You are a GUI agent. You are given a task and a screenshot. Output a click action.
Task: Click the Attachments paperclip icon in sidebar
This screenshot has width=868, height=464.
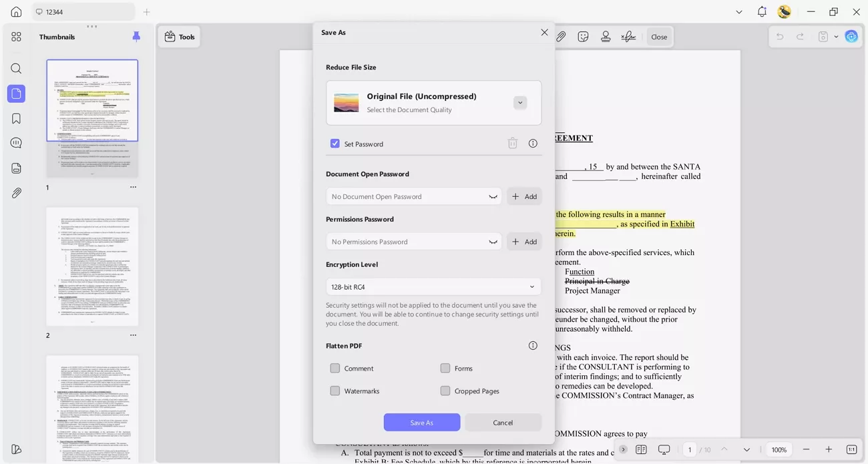tap(16, 192)
